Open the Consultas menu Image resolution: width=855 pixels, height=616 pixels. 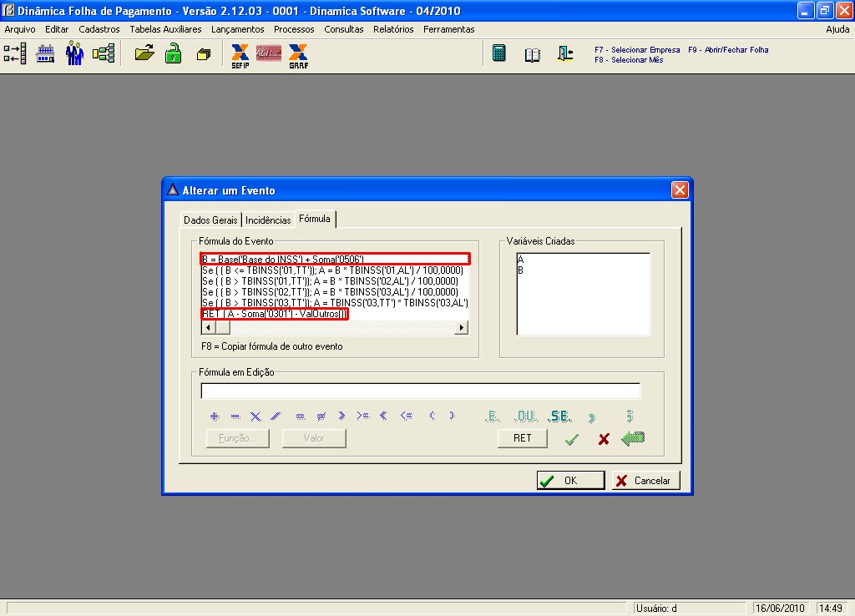tap(343, 29)
